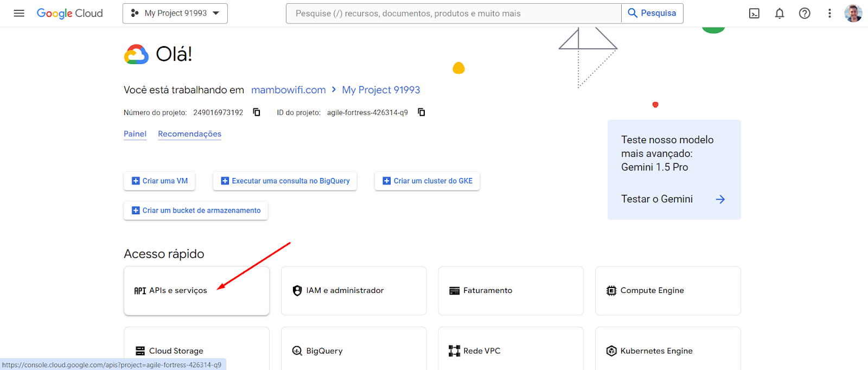868x370 pixels.
Task: Click the plus icon on Criar um cluster do GKE
Action: (x=387, y=181)
